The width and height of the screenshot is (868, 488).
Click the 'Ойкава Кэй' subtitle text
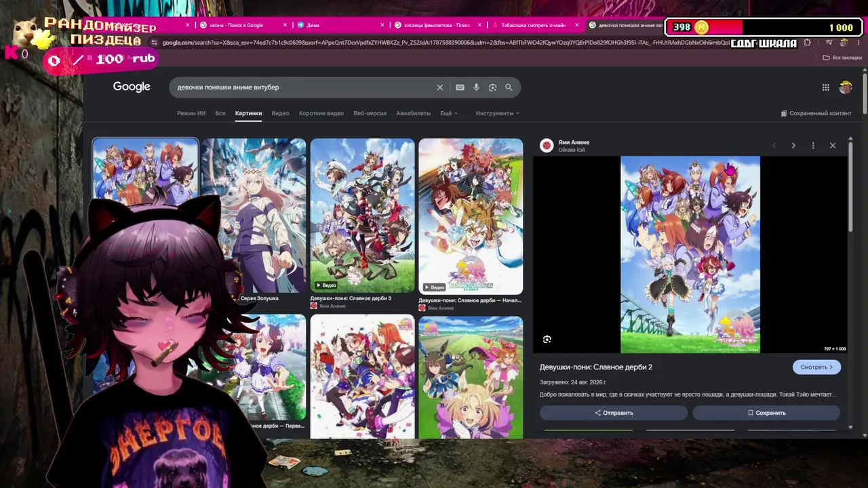572,150
